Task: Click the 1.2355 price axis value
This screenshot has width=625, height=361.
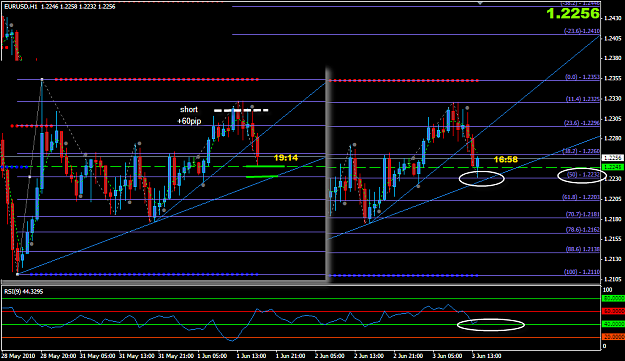Action: tap(613, 78)
